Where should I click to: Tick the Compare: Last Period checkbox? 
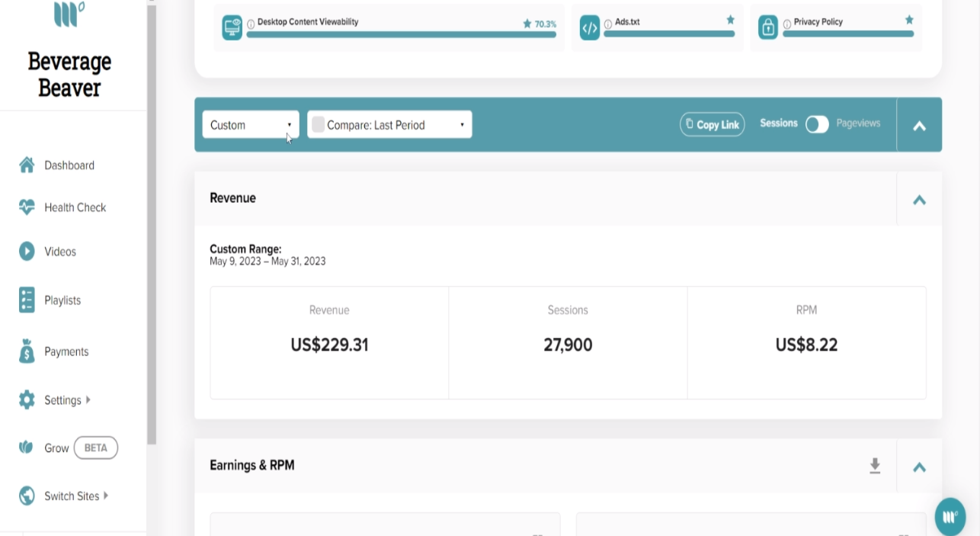tap(319, 124)
